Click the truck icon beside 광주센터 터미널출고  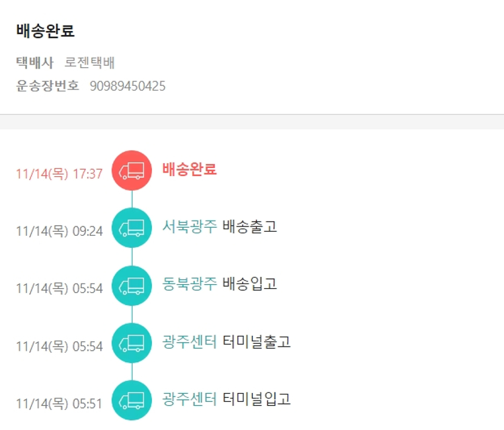click(132, 343)
